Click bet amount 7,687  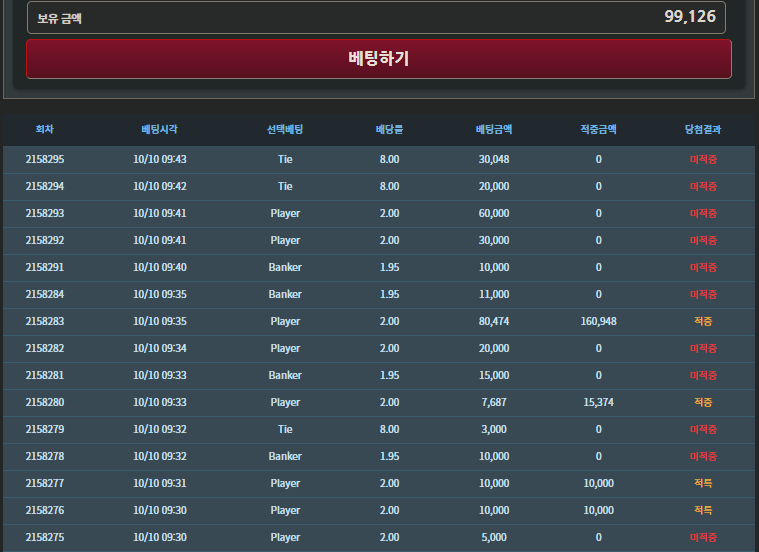pyautogui.click(x=494, y=402)
